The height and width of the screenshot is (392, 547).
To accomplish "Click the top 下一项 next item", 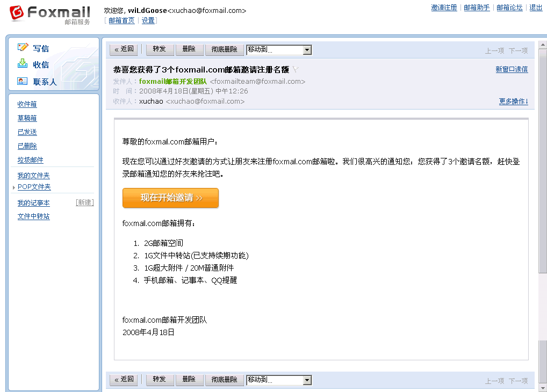I will click(518, 51).
